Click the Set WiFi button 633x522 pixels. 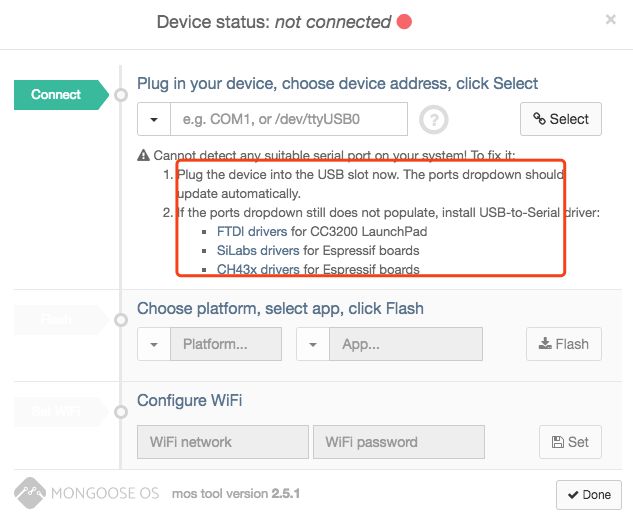coord(570,442)
